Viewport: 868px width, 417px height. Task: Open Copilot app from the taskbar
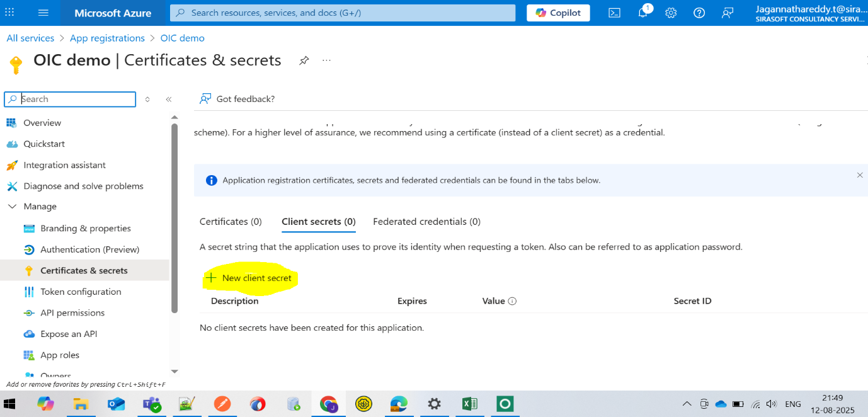pyautogui.click(x=45, y=404)
